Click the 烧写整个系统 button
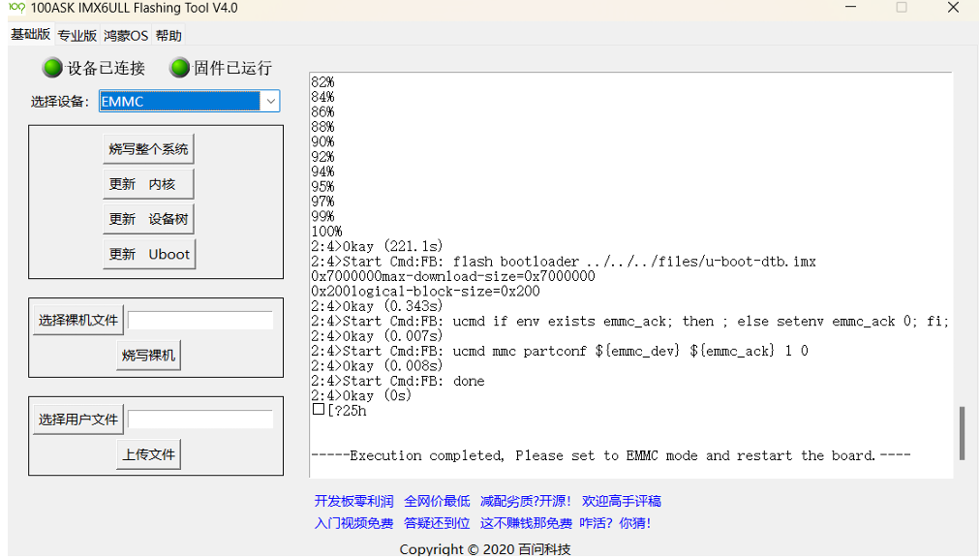The image size is (980, 560). pyautogui.click(x=148, y=149)
